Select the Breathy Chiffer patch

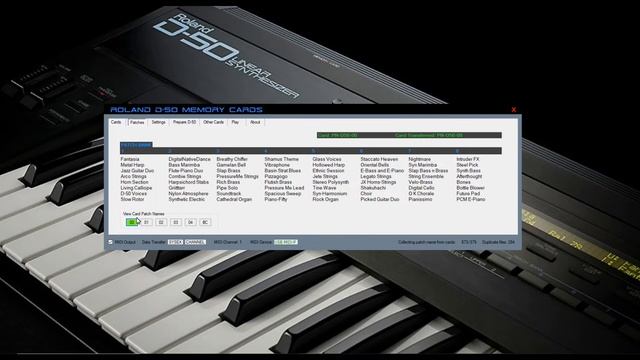pos(232,159)
